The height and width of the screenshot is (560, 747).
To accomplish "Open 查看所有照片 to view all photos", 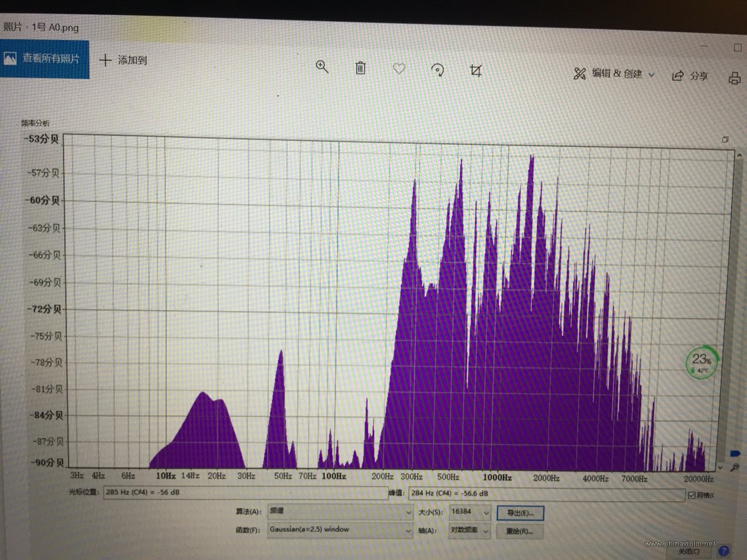I will click(44, 59).
